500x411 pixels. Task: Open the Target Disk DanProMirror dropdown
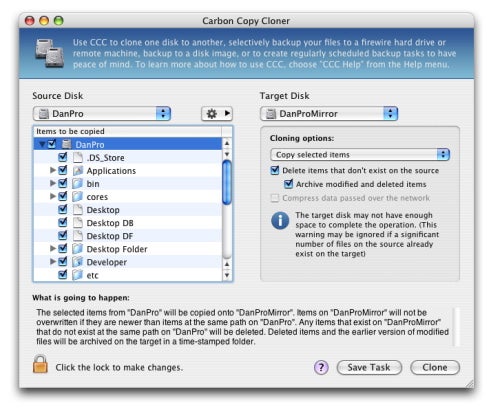(329, 114)
